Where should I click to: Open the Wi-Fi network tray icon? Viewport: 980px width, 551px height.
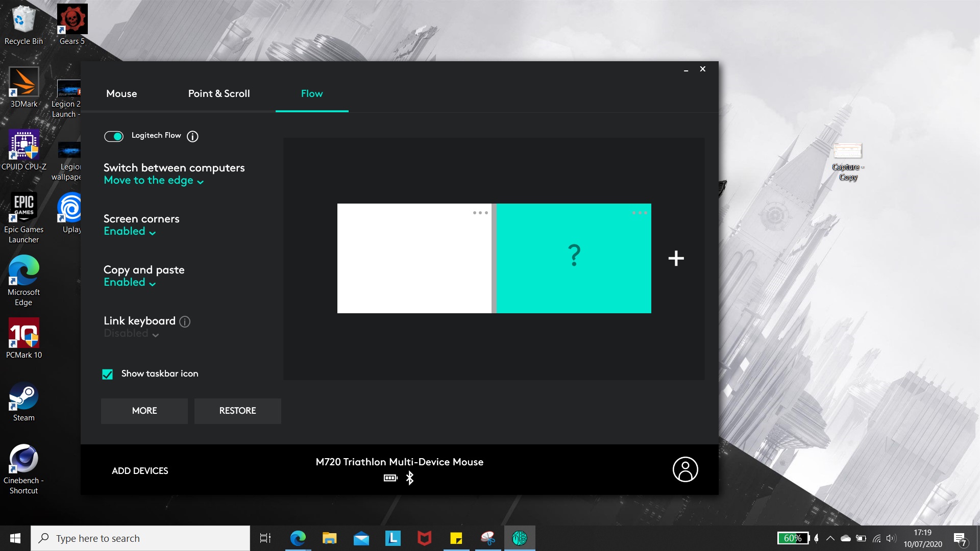coord(876,538)
